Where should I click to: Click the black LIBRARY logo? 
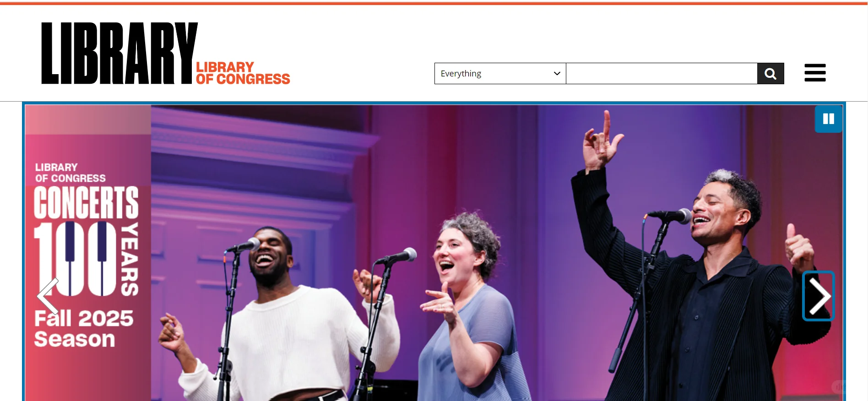point(119,53)
